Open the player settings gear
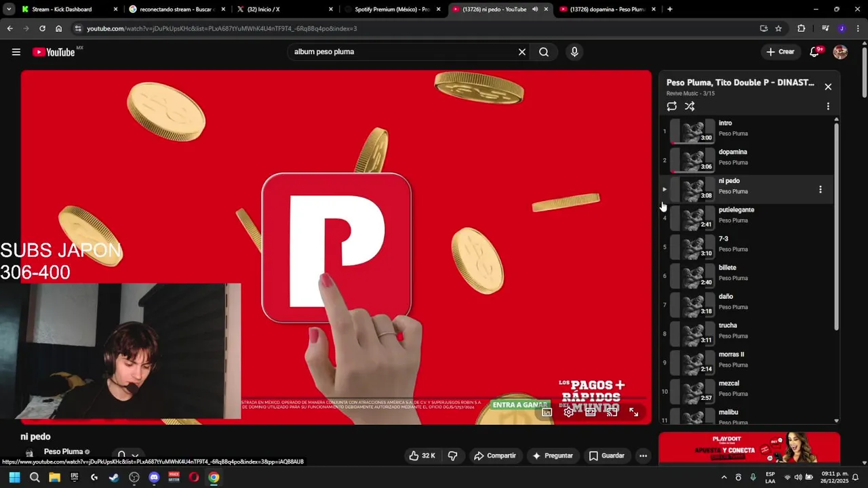868x488 pixels. pos(568,412)
